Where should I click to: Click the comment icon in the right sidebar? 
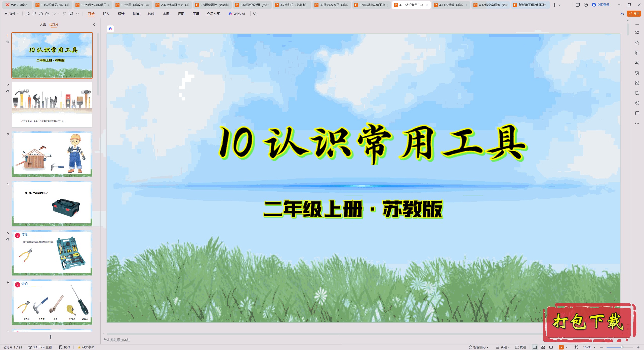point(637,113)
